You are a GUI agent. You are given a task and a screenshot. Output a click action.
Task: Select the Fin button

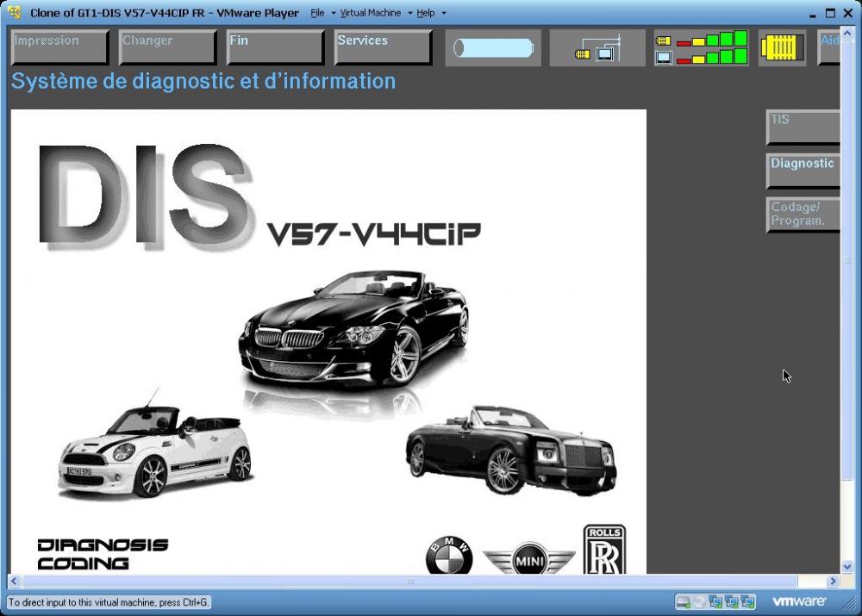point(276,47)
